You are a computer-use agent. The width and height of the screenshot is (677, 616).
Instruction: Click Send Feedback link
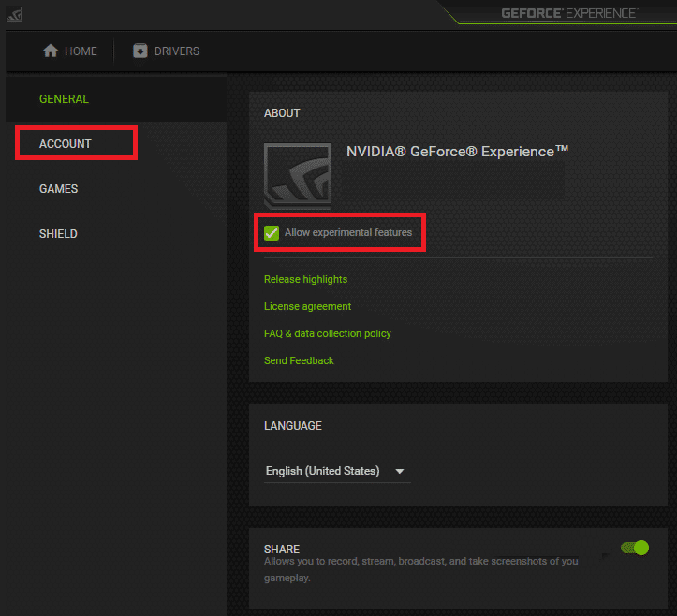click(299, 360)
